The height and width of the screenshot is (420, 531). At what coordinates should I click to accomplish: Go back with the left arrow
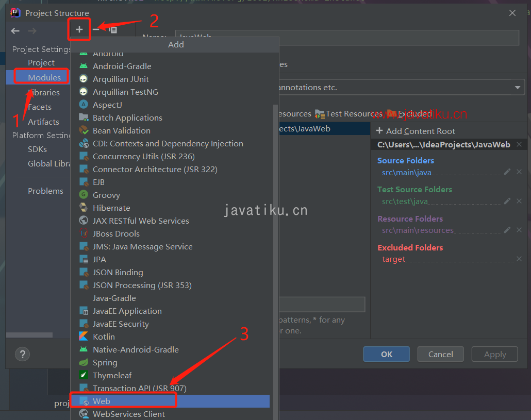click(15, 31)
